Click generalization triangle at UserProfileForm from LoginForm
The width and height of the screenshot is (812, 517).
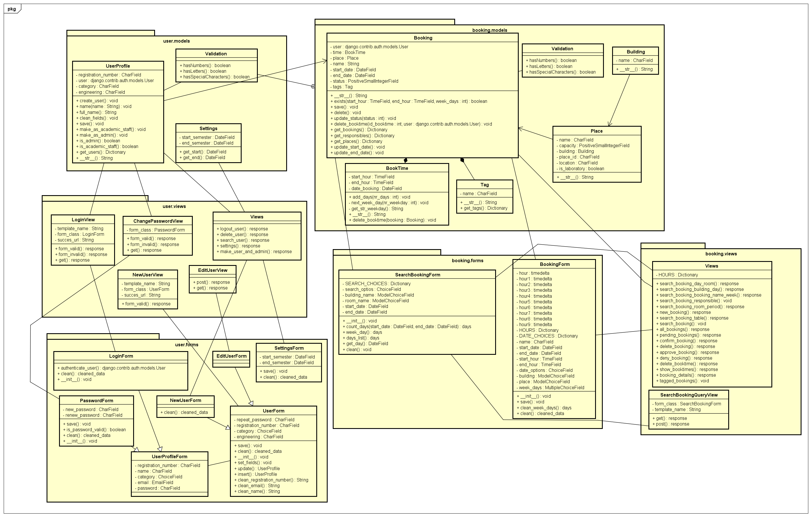click(160, 449)
